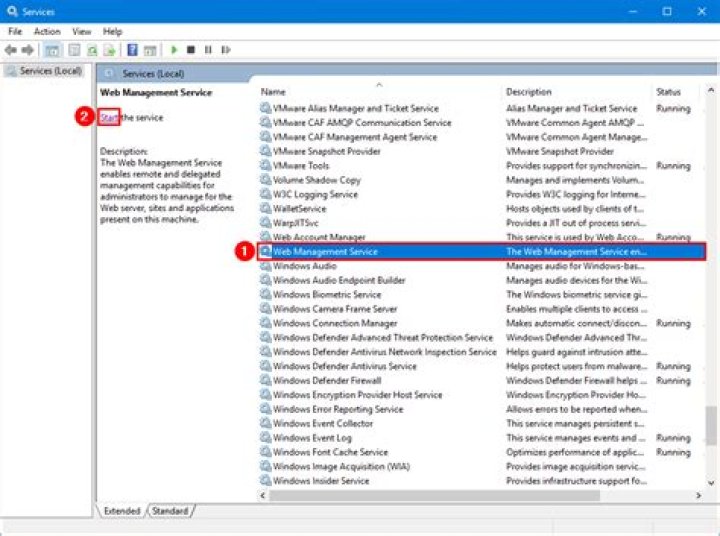This screenshot has height=536, width=720.
Task: Toggle Show/Hide Console Tree toolbar icon
Action: pos(52,50)
